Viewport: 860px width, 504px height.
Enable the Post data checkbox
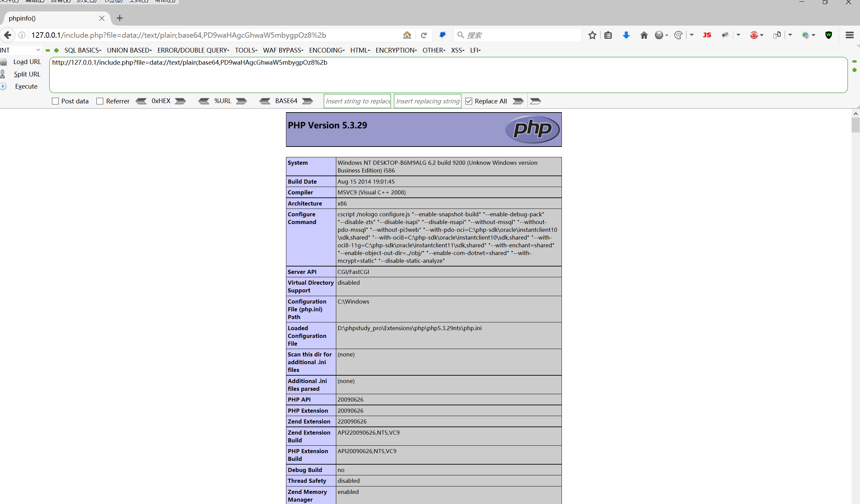pyautogui.click(x=55, y=101)
